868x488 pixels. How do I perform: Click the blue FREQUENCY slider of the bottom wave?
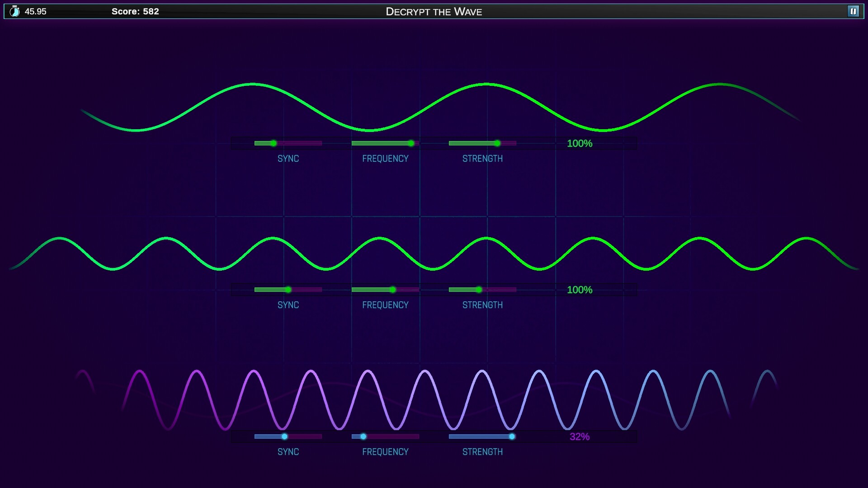click(364, 436)
